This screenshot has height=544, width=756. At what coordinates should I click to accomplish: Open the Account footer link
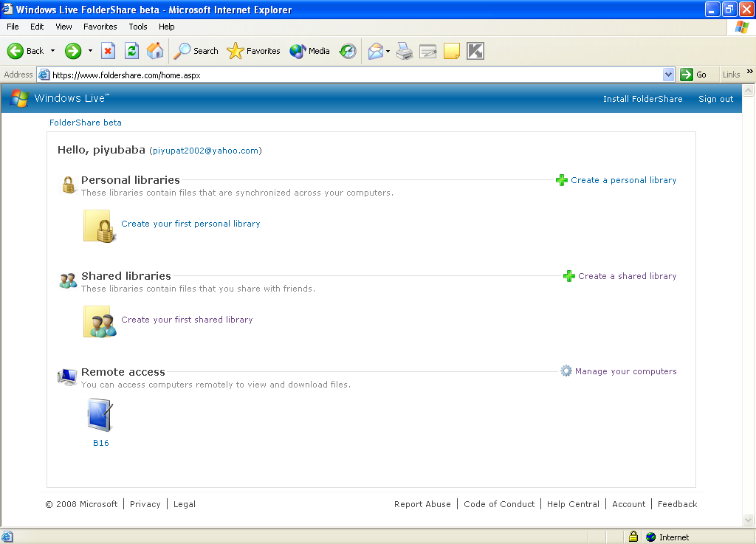click(x=629, y=504)
